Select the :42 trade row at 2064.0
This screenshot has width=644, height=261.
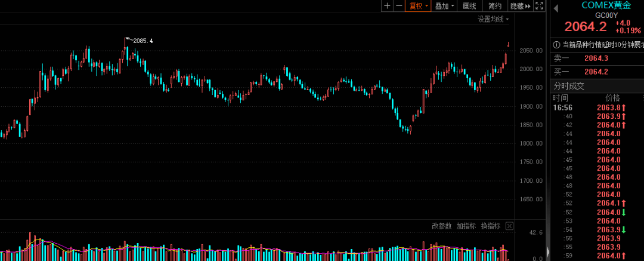tap(597, 125)
